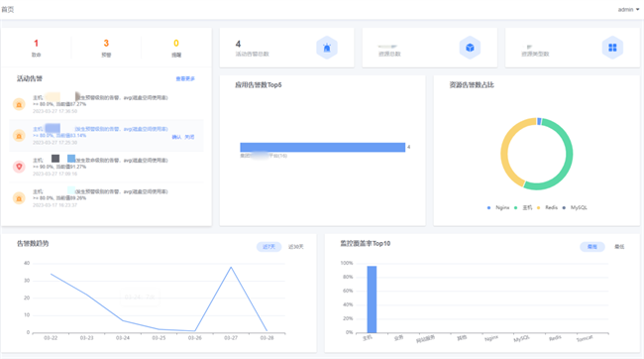Switch coverage chart to 最低
The image size is (644, 359).
pos(619,247)
